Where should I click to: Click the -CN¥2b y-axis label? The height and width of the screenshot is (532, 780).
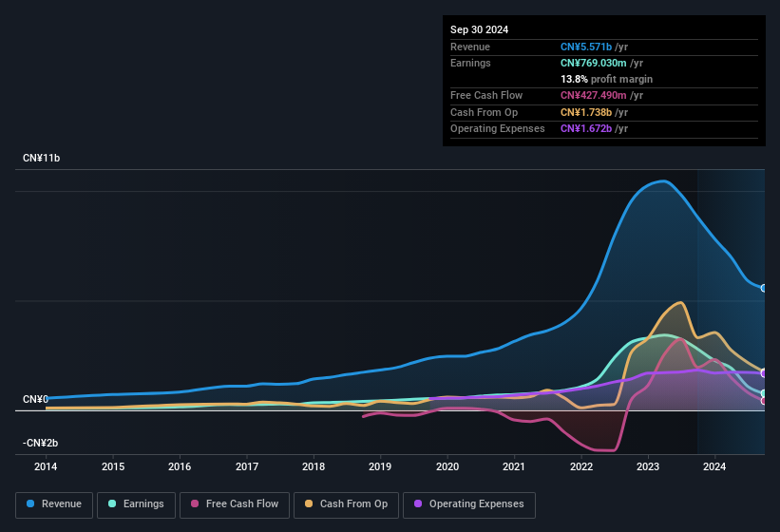click(x=40, y=443)
